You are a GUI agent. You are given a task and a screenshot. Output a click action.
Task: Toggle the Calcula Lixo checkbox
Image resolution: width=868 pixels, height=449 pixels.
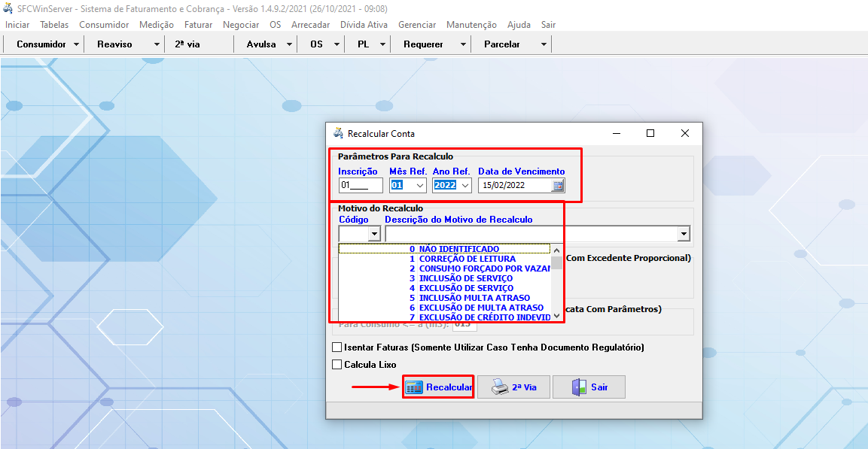(337, 365)
